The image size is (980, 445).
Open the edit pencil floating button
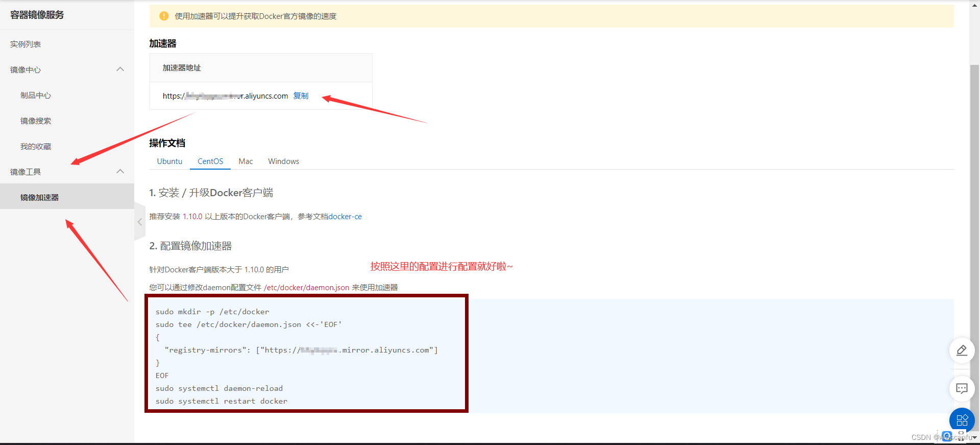point(962,350)
